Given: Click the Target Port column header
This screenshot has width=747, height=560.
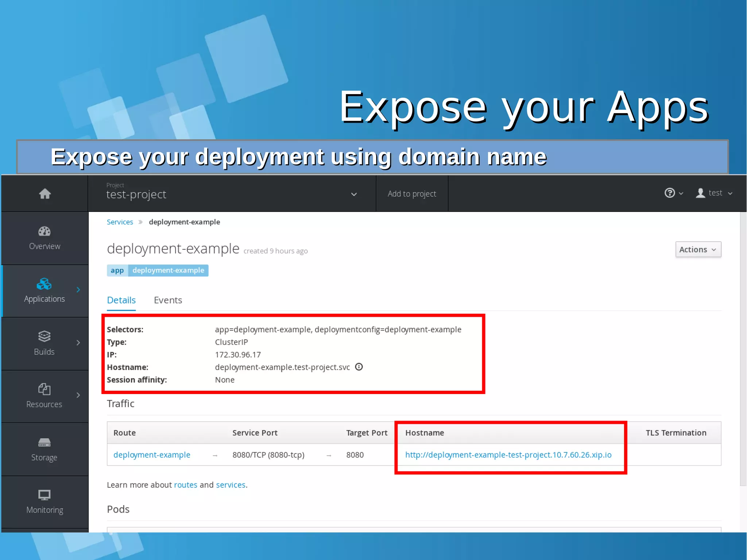Looking at the screenshot, I should pos(367,433).
